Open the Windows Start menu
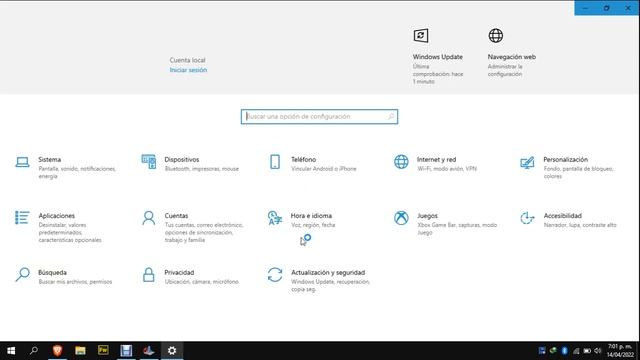 (11, 351)
